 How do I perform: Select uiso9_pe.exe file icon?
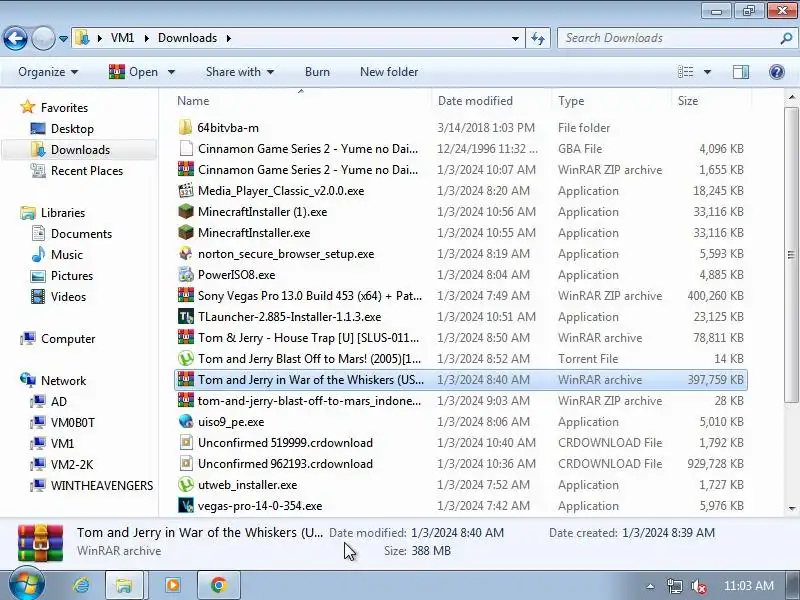(x=186, y=421)
